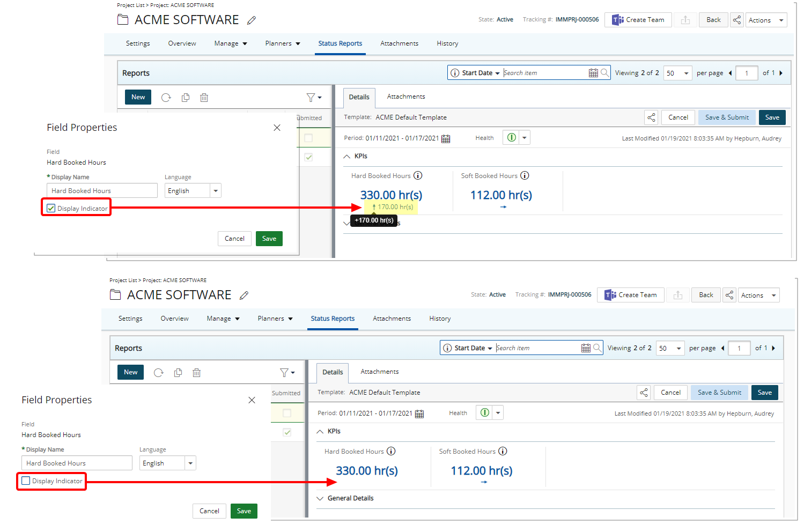Click Search item field in bottom Reports
The height and width of the screenshot is (532, 804).
pos(537,348)
